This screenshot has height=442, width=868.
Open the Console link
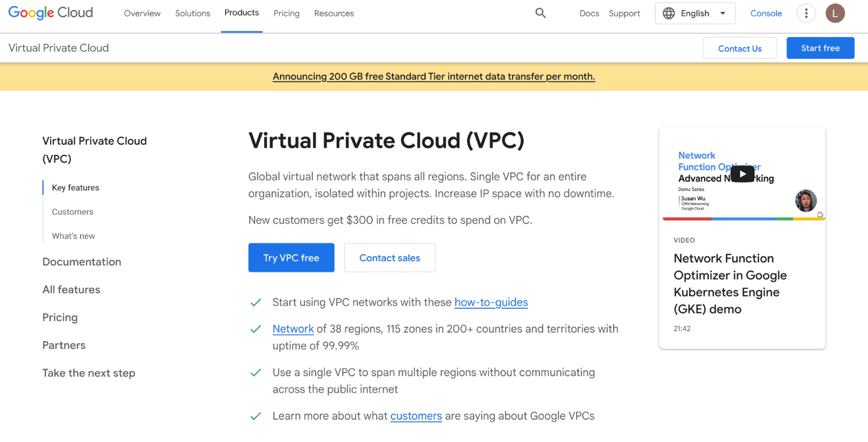765,12
